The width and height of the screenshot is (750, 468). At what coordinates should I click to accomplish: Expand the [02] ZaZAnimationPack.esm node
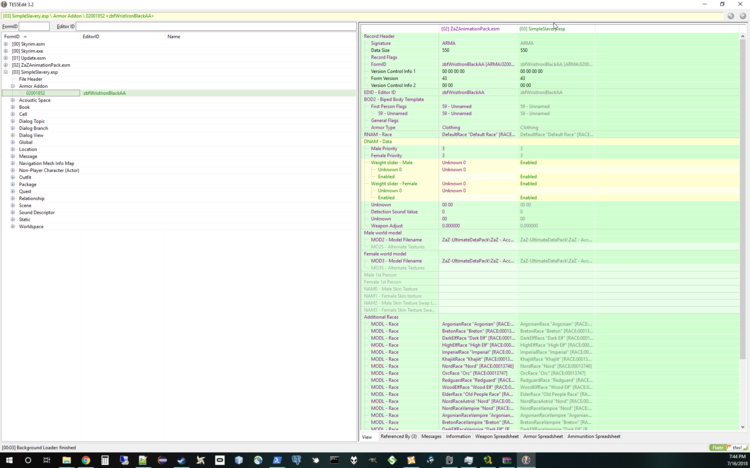[x=6, y=65]
